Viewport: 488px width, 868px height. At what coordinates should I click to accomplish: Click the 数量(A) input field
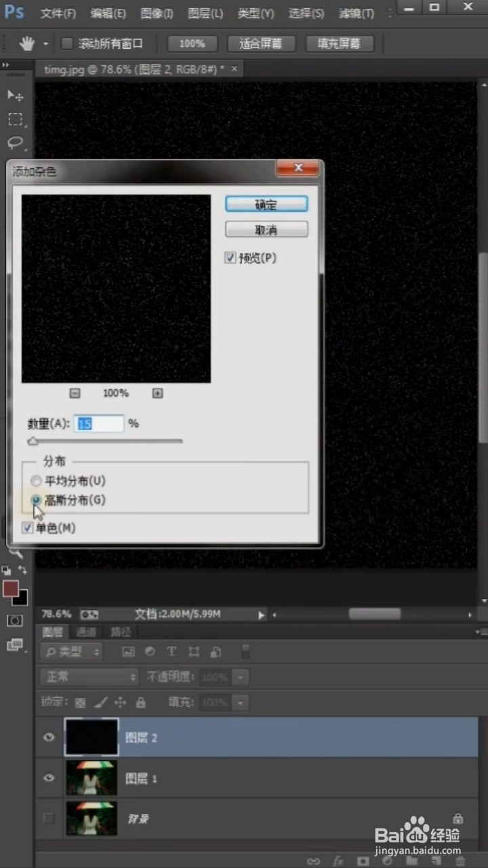coord(99,424)
